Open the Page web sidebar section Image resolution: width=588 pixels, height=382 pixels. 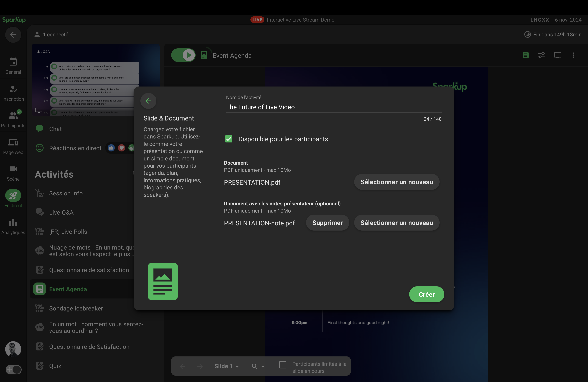point(13,146)
